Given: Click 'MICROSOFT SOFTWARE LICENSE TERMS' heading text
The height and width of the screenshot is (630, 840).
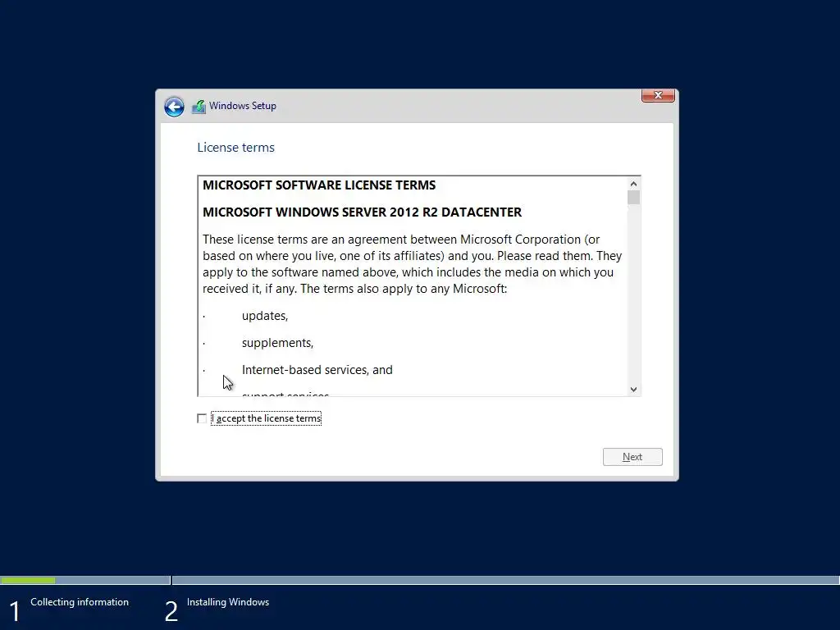Looking at the screenshot, I should click(319, 185).
